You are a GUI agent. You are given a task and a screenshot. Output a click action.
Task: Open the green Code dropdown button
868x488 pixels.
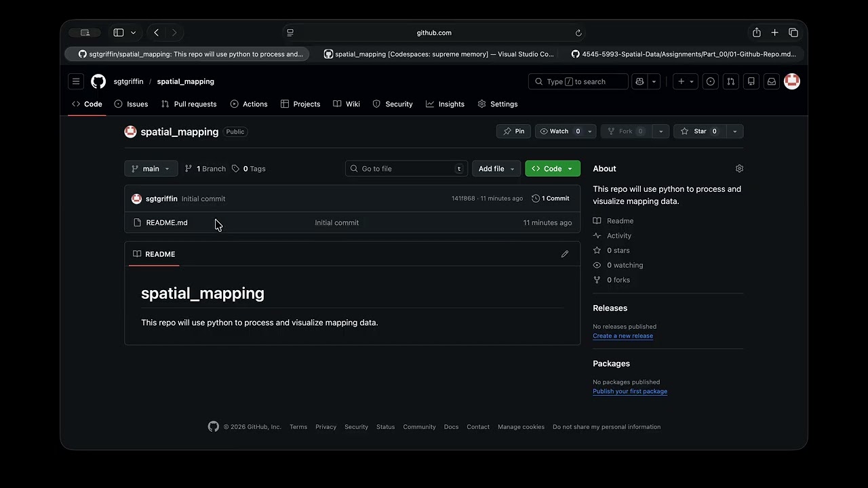(553, 169)
